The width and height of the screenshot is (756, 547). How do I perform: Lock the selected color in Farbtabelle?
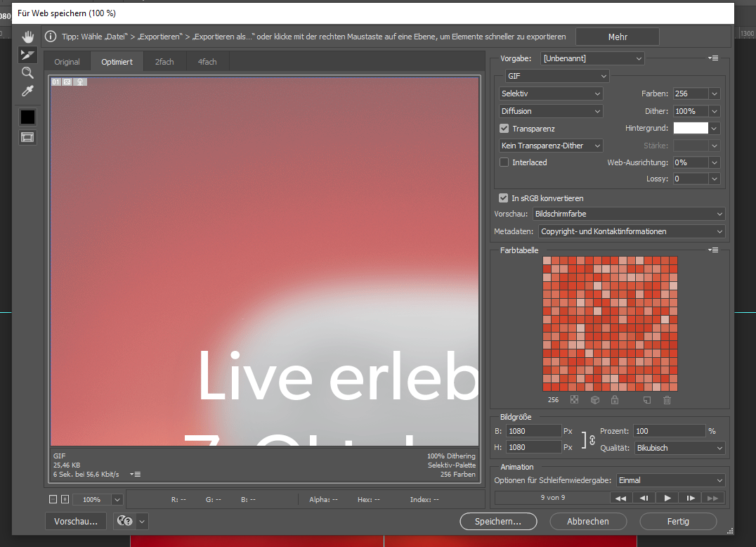point(615,399)
